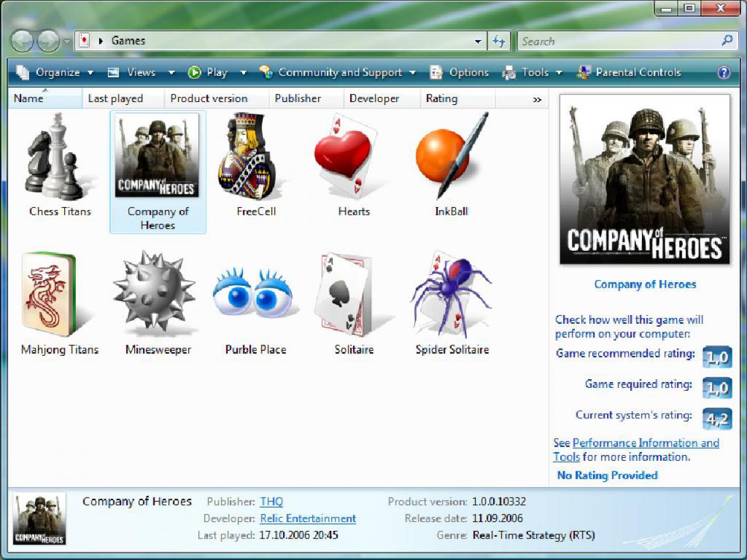Viewport: 747px width, 560px height.
Task: Sort by the Last played column
Action: pos(123,99)
